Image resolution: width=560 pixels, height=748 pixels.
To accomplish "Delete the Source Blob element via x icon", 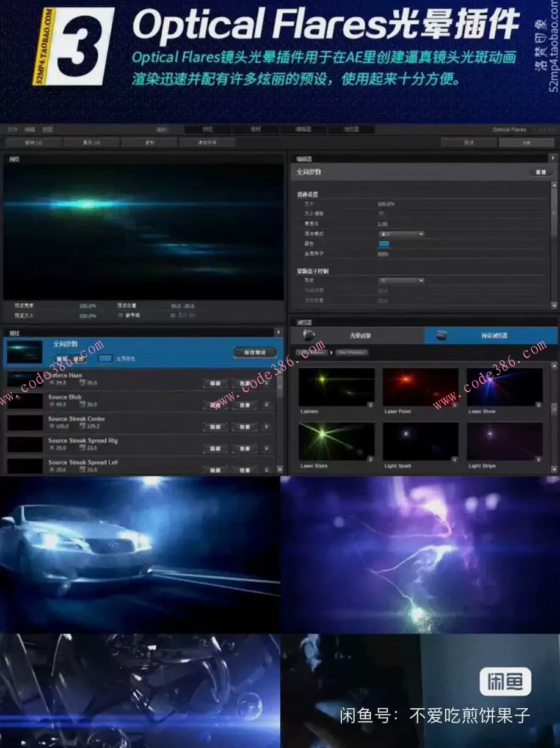I will (x=266, y=405).
